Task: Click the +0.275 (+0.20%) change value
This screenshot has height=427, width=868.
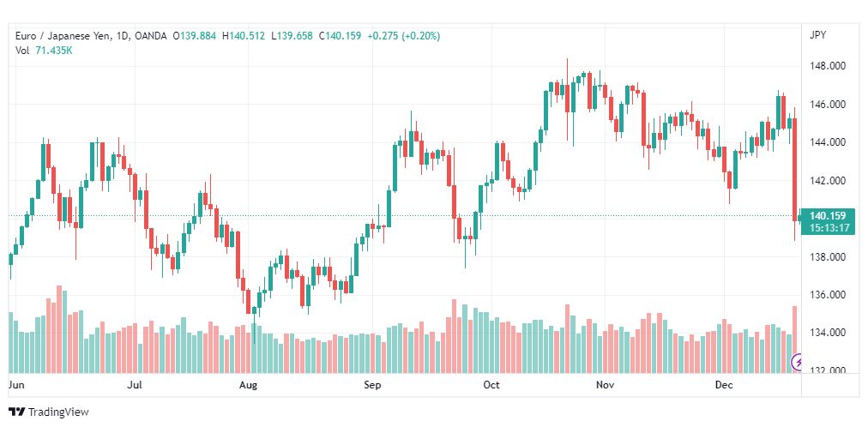Action: [x=404, y=36]
